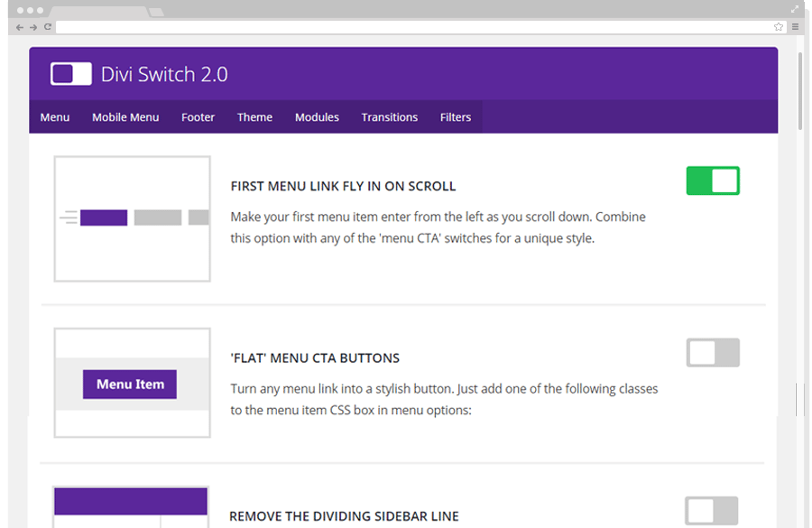
Task: Click 'FIRST MENU LINK FLY IN ON SCROLL' heading
Action: pyautogui.click(x=343, y=186)
